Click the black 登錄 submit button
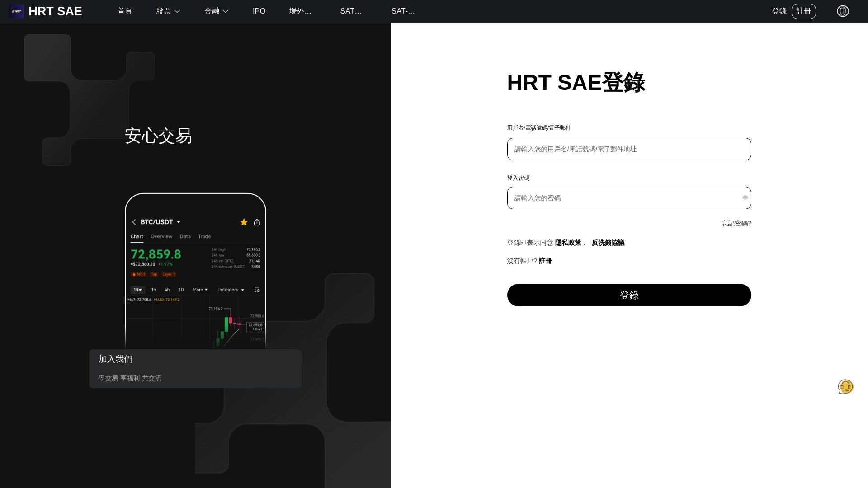 629,295
